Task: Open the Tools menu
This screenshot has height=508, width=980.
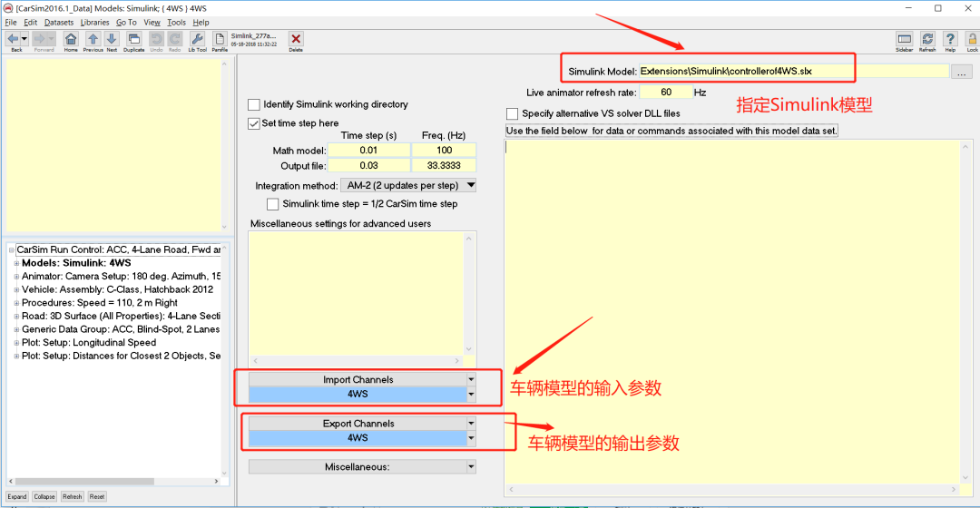Action: [x=176, y=23]
